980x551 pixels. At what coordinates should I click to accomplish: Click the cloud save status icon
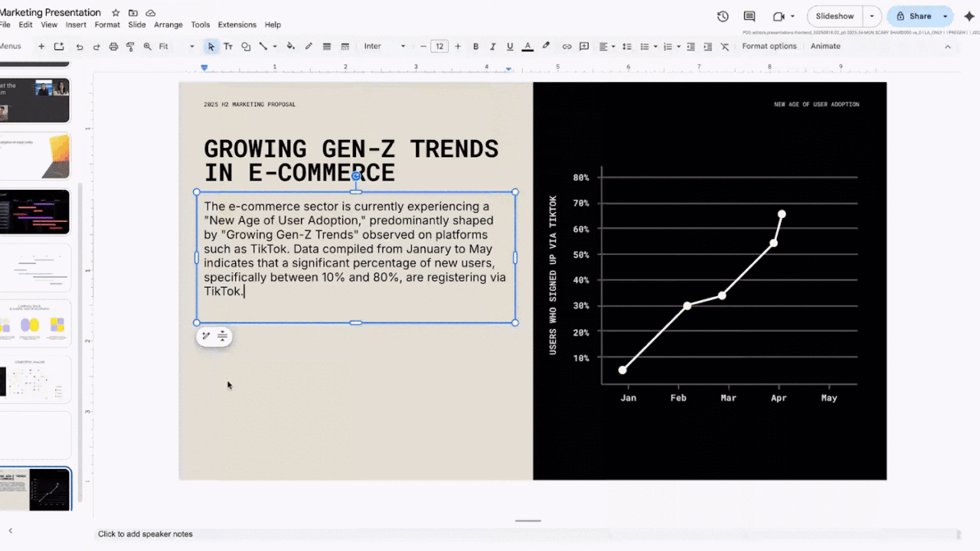151,13
